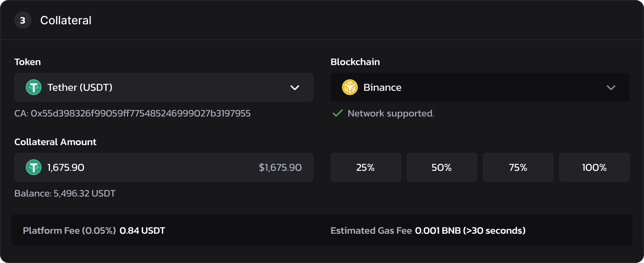Set collateral to 100%
Screen dimensions: 644x263
594,167
